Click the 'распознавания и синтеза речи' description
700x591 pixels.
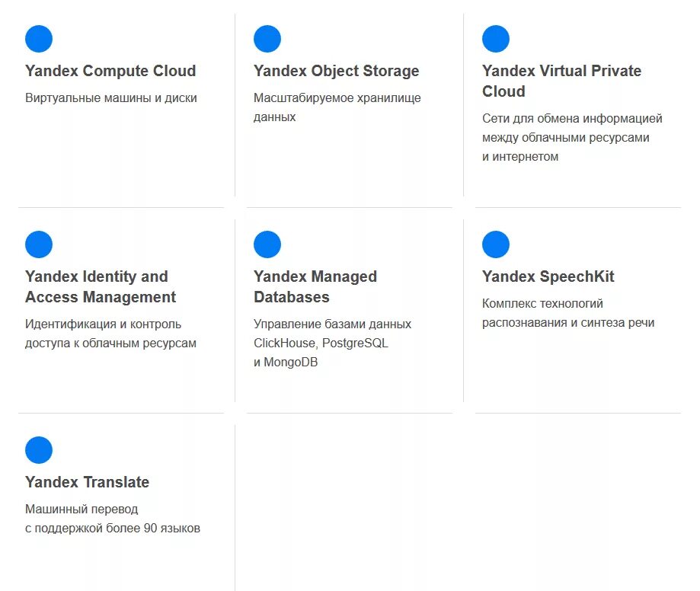coord(568,323)
